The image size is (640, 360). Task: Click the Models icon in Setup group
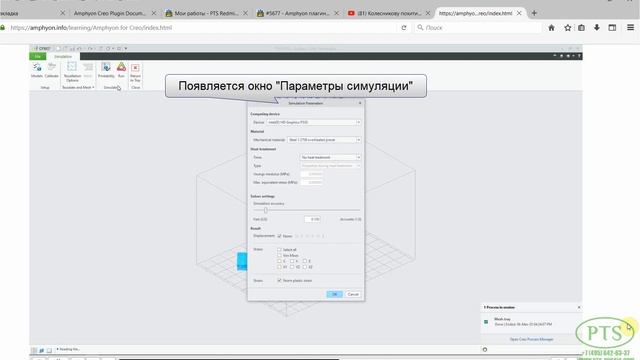[37, 69]
